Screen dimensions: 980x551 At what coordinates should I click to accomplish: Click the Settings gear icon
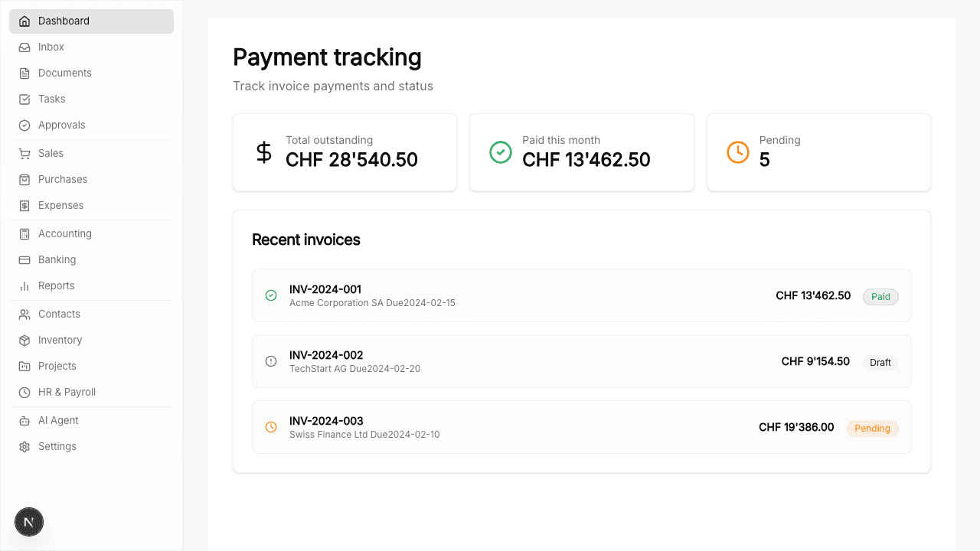point(24,447)
